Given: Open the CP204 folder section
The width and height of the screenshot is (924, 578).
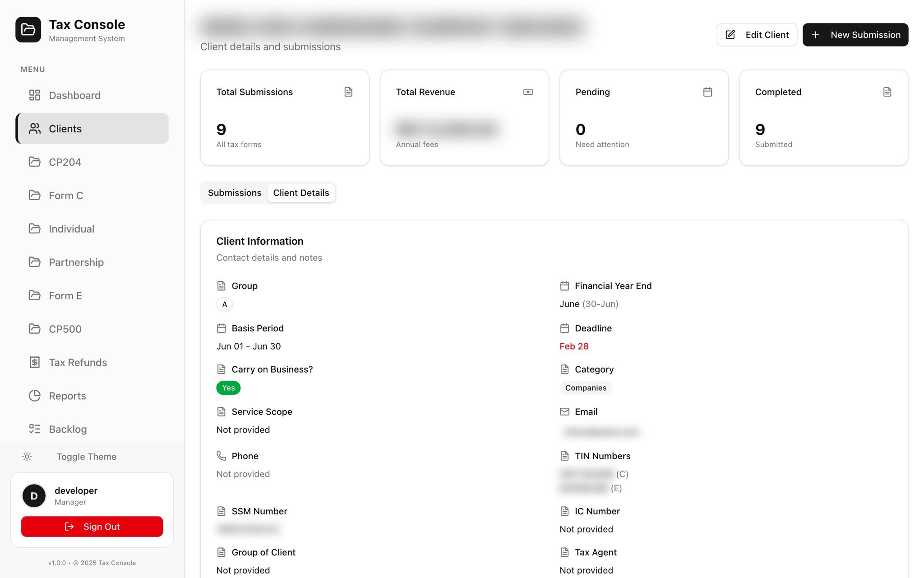Looking at the screenshot, I should (92, 162).
